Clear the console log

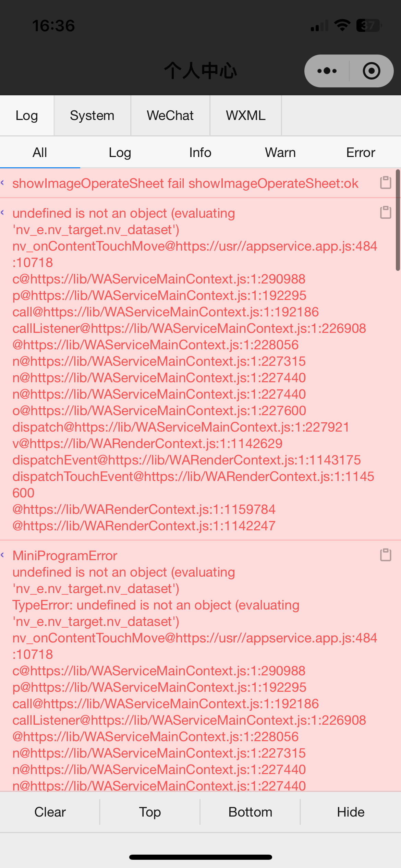[50, 812]
